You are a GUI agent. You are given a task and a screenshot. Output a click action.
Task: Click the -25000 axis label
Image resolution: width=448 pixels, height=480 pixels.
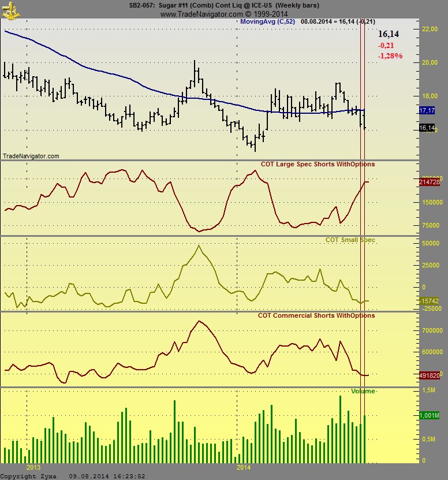pos(431,308)
